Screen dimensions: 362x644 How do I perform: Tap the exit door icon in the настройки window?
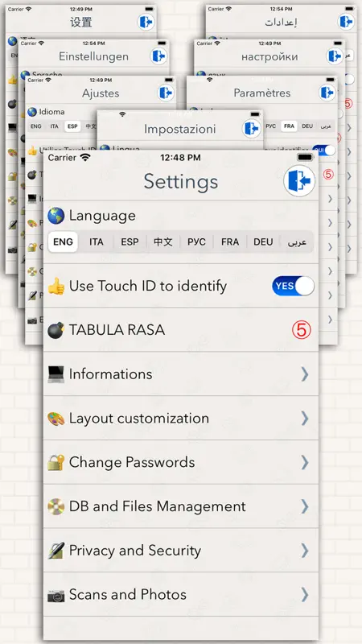335,56
